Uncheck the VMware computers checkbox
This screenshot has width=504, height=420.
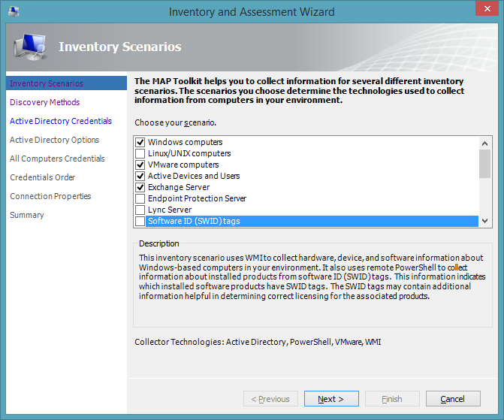click(140, 165)
